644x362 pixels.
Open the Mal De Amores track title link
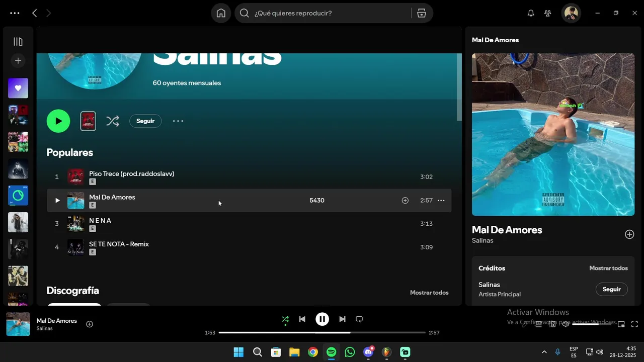[112, 197]
